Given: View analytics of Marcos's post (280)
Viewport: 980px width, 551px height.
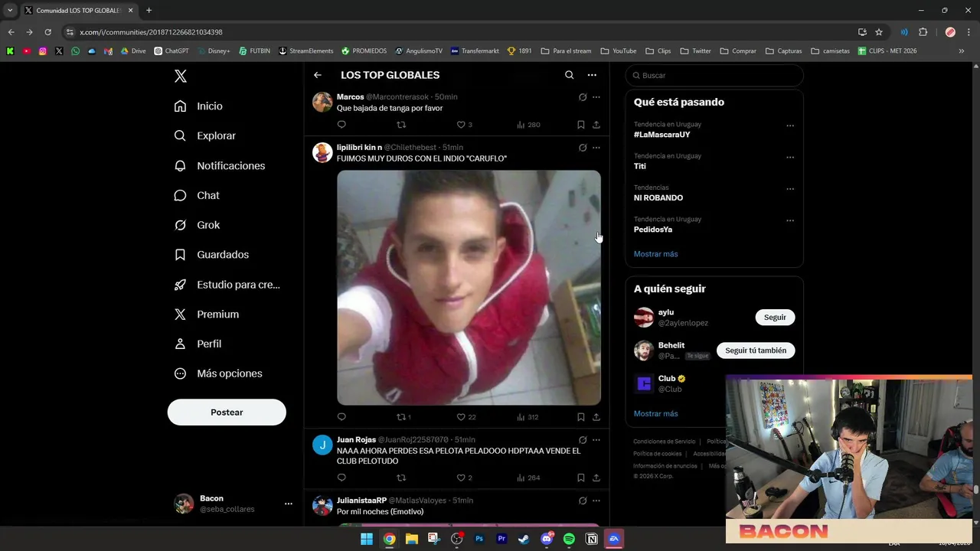Looking at the screenshot, I should coord(528,125).
